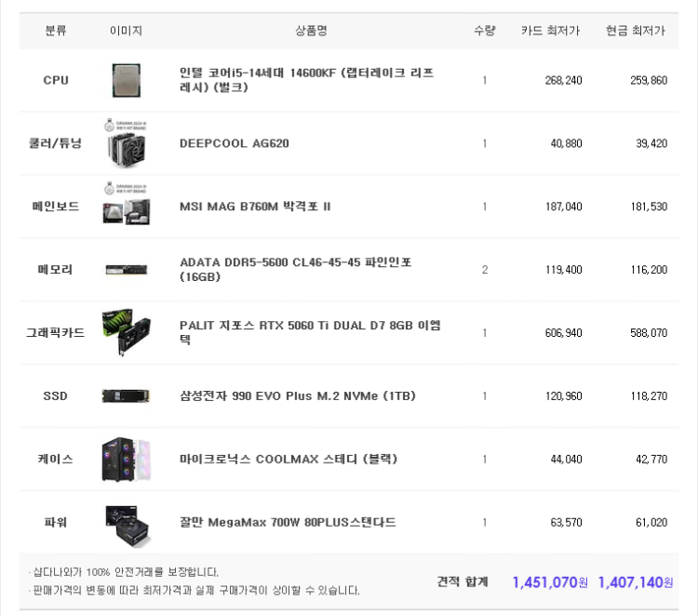Click the Micronics COOLMAX case image
The height and width of the screenshot is (616, 698).
pyautogui.click(x=126, y=459)
